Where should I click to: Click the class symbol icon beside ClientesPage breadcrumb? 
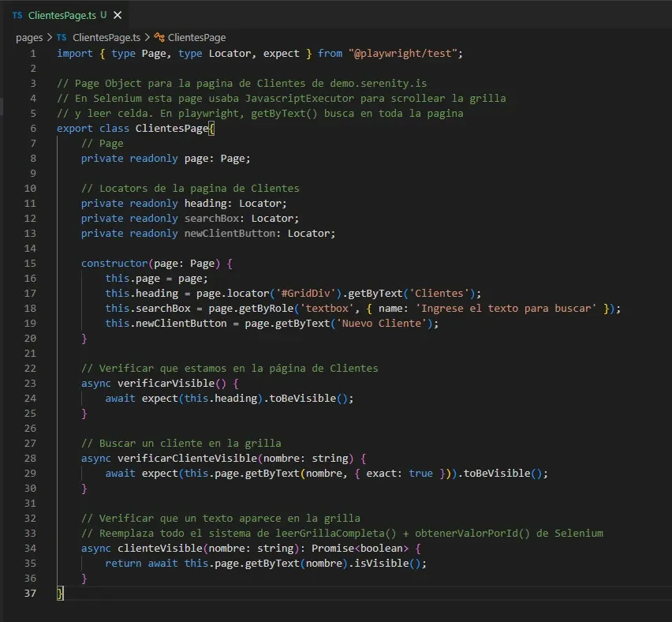point(159,37)
